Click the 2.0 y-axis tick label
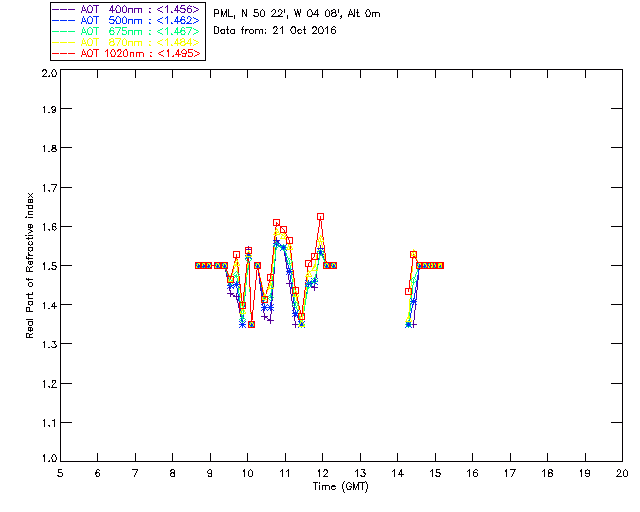640x512 pixels. coord(49,73)
